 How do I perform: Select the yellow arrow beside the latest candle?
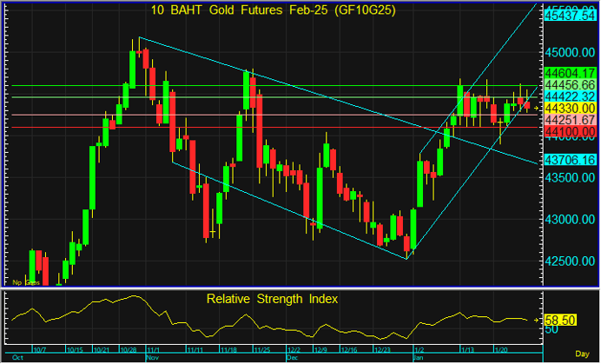coord(537,108)
